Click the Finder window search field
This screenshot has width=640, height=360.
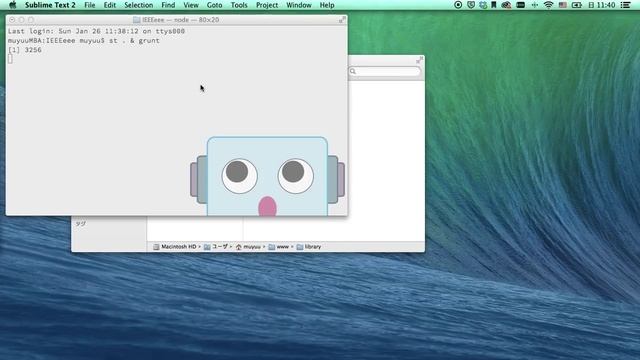tap(385, 71)
